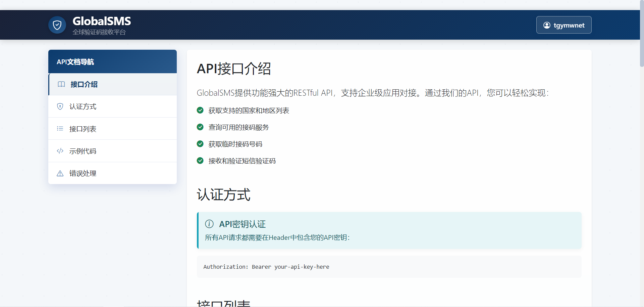The image size is (644, 307).
Task: Click the GlobalSMS shield logo icon
Action: (57, 25)
